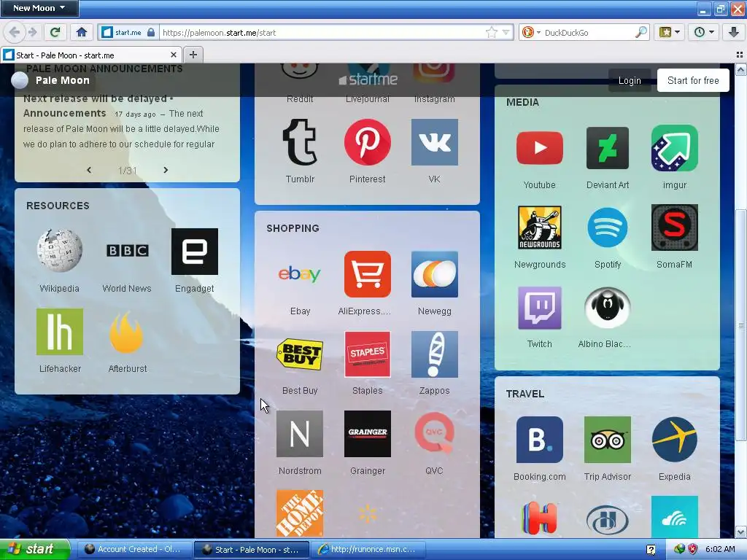The height and width of the screenshot is (560, 747).
Task: Click the Login button
Action: 630,80
